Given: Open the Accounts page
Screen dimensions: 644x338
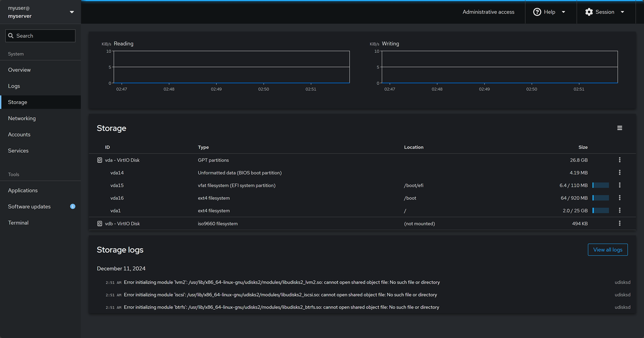Looking at the screenshot, I should click(40, 134).
